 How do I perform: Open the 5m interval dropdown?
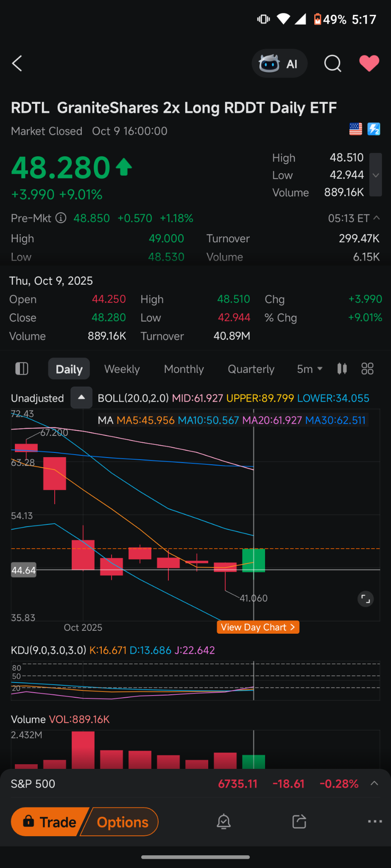point(310,369)
